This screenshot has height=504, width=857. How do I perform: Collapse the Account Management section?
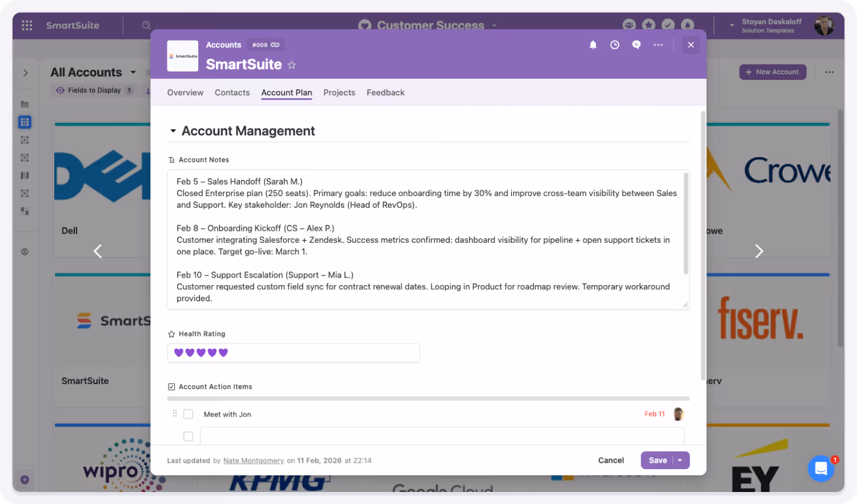(x=173, y=131)
